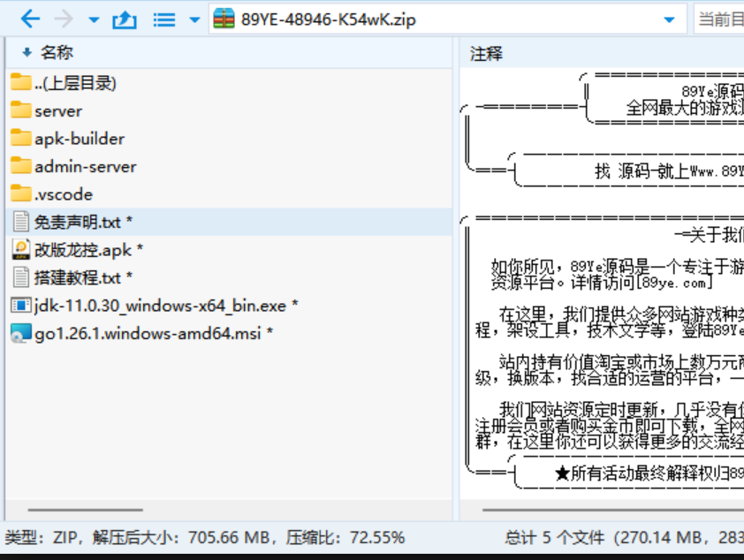This screenshot has height=560, width=744.
Task: Open the navigation history dropdown arrow
Action: (x=94, y=19)
